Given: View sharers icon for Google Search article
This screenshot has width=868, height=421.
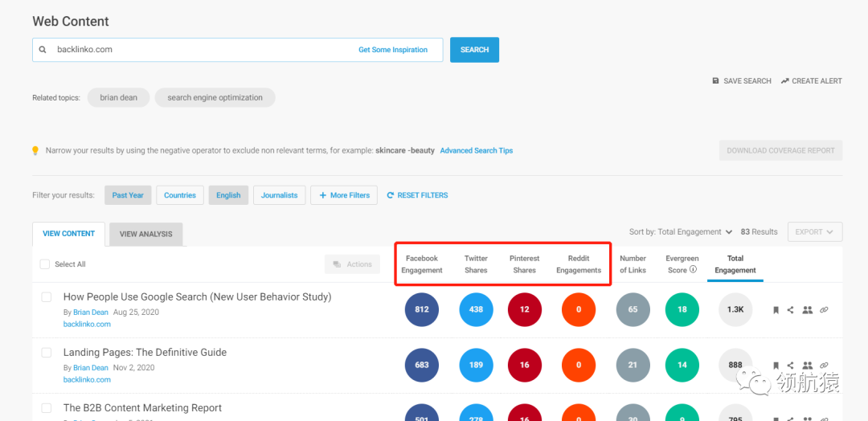Looking at the screenshot, I should (807, 310).
